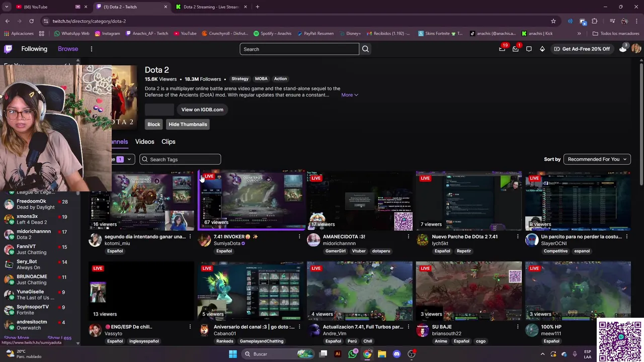Click the Get Bits diamond icon
The image size is (644, 362).
pyautogui.click(x=542, y=49)
